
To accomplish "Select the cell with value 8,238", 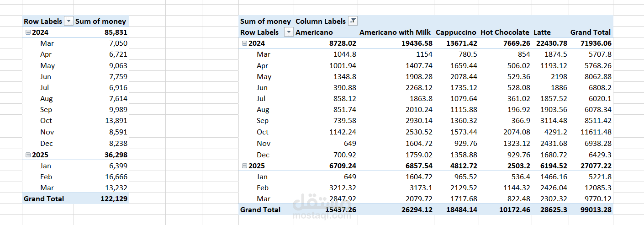I will (x=117, y=143).
